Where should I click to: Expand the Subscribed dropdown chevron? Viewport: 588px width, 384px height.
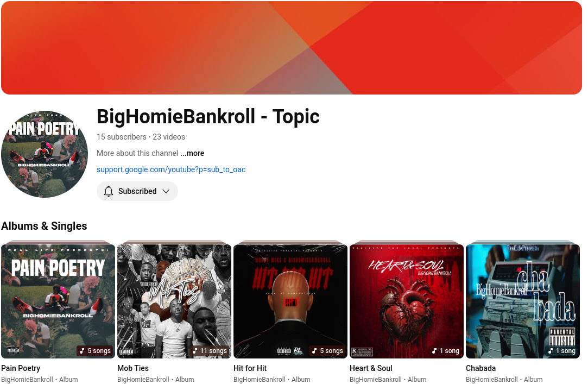coord(166,191)
